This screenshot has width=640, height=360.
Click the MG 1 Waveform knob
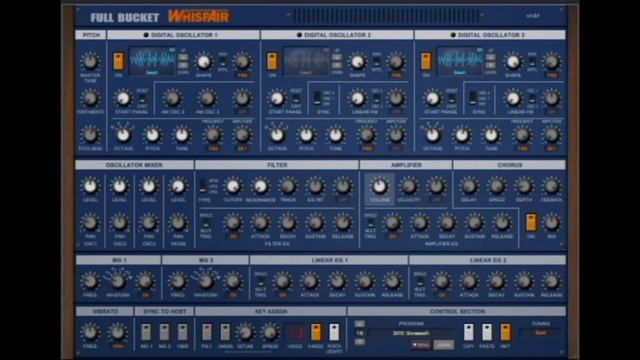tap(118, 281)
